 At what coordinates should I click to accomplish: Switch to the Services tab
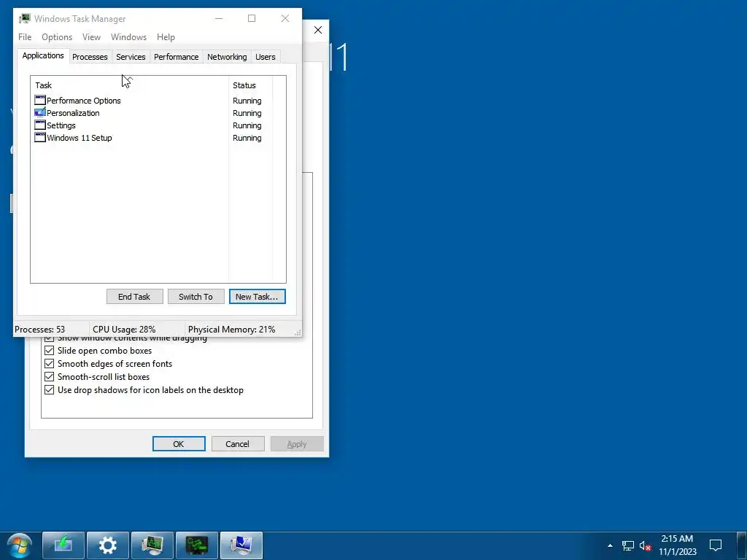(131, 57)
